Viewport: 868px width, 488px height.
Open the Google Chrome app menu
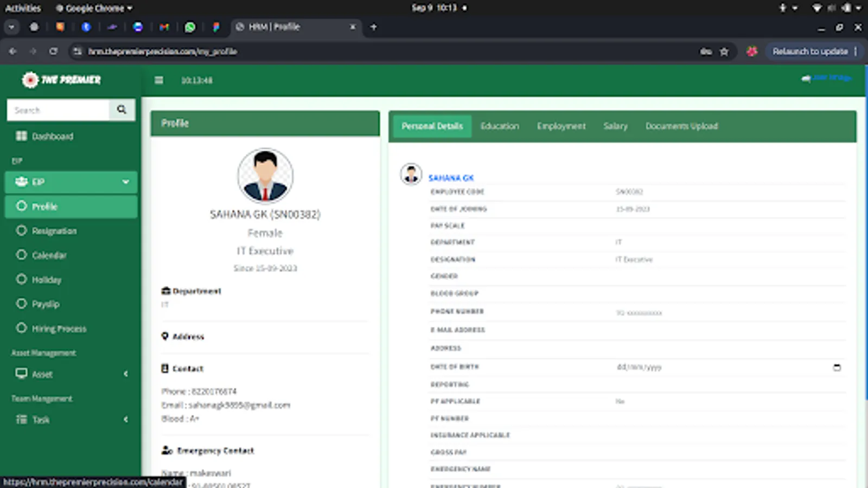(x=94, y=8)
